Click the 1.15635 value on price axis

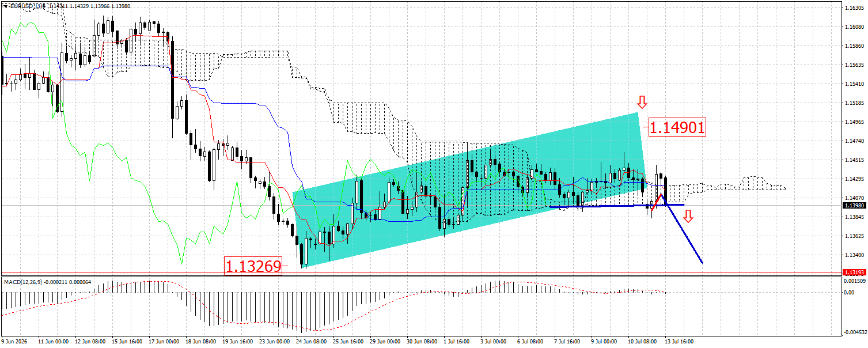853,66
